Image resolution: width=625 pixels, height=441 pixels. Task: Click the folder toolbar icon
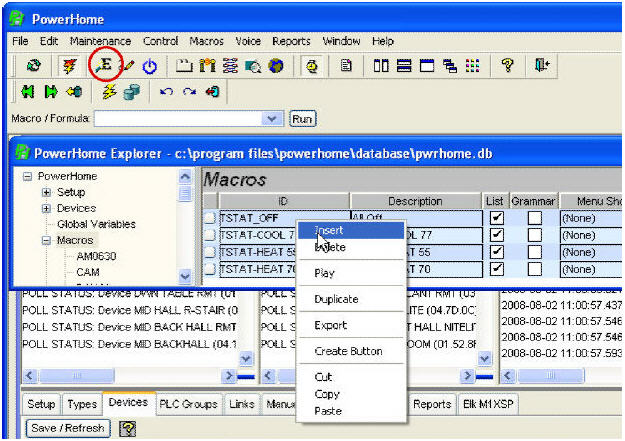pyautogui.click(x=184, y=65)
